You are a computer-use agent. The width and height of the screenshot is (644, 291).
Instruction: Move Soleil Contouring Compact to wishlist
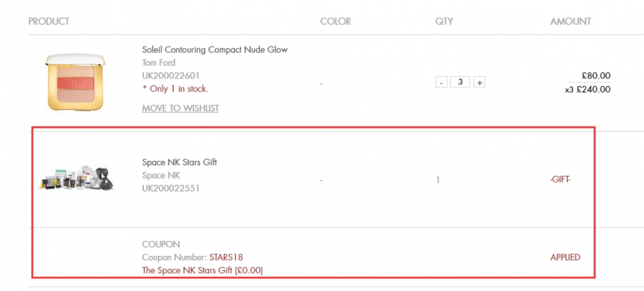[180, 108]
